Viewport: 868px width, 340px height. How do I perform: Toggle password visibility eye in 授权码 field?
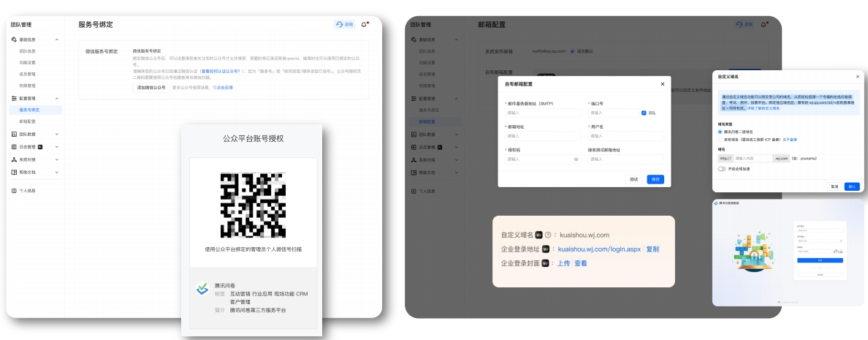[x=576, y=159]
